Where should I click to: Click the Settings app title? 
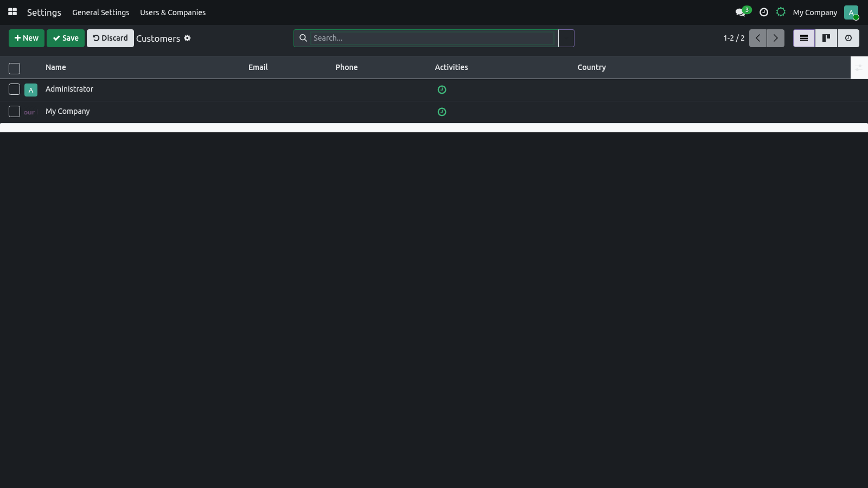[44, 12]
